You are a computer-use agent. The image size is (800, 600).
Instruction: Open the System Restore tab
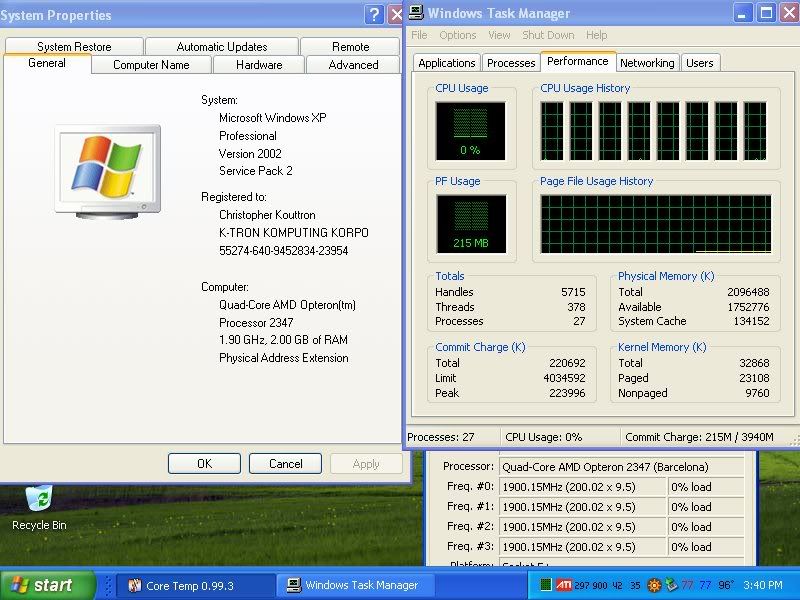click(74, 46)
